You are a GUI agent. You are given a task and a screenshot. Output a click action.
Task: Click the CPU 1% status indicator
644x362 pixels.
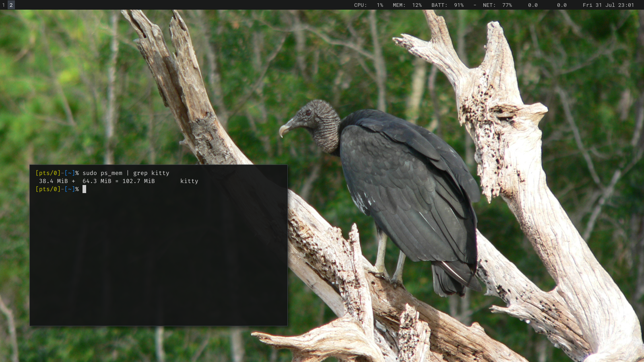369,5
